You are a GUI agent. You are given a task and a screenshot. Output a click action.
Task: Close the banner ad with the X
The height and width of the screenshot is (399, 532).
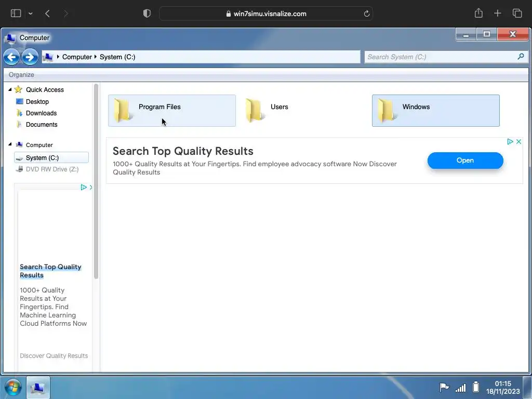coord(519,141)
